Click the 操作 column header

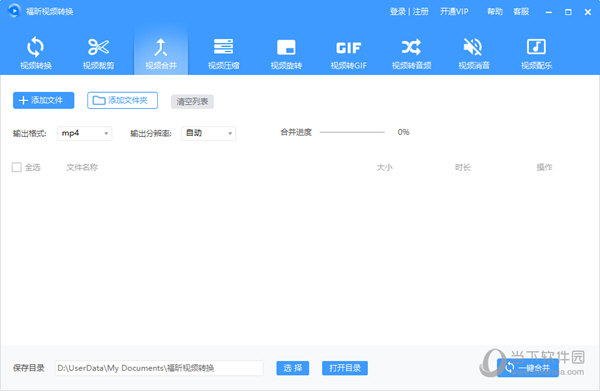point(544,167)
